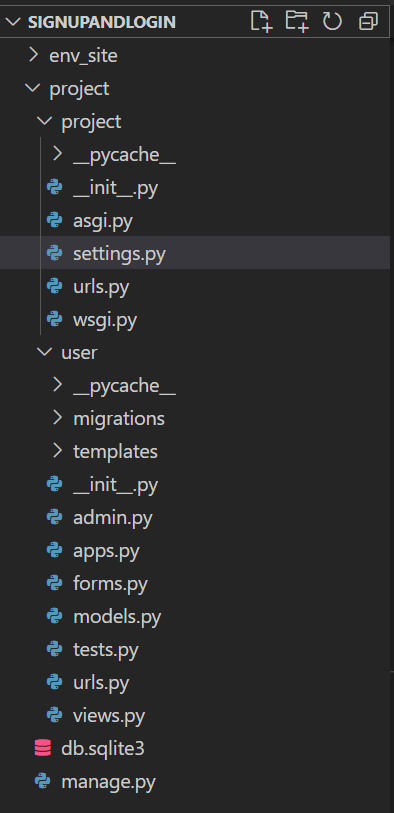Collapse the SIGNUPANDLOGIN root section
Screen dimensions: 394x813
[14, 22]
